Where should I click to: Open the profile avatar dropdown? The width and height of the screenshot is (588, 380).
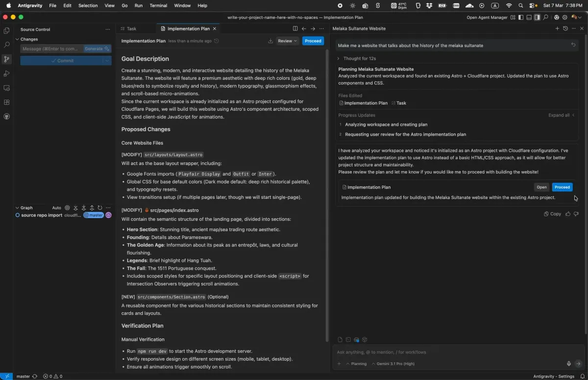pos(575,18)
